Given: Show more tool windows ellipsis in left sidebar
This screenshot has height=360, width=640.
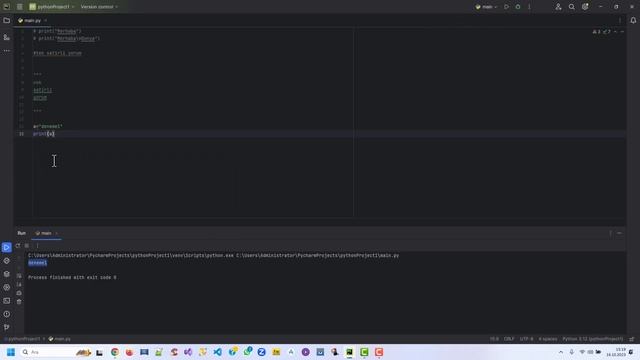Looking at the screenshot, I should [7, 51].
